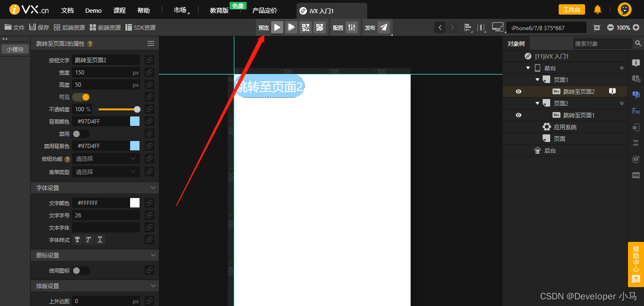
Task: Zoom out with minus icon
Action: point(611,28)
